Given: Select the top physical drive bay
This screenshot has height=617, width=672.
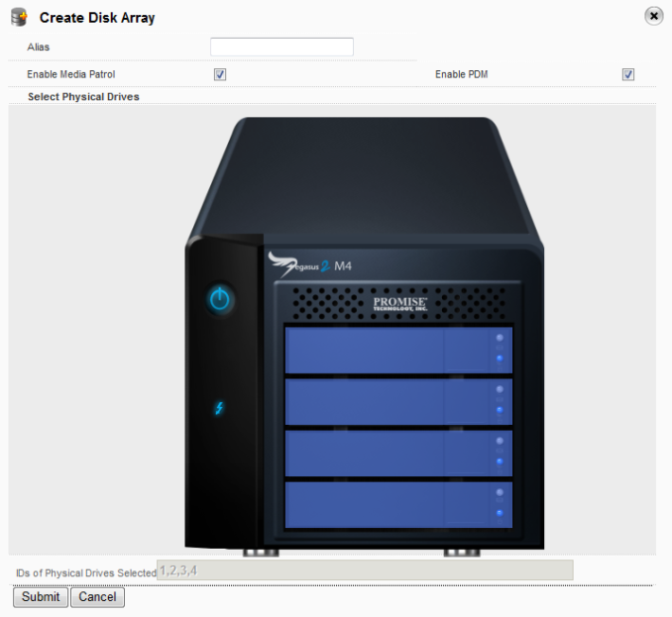Looking at the screenshot, I should (398, 350).
